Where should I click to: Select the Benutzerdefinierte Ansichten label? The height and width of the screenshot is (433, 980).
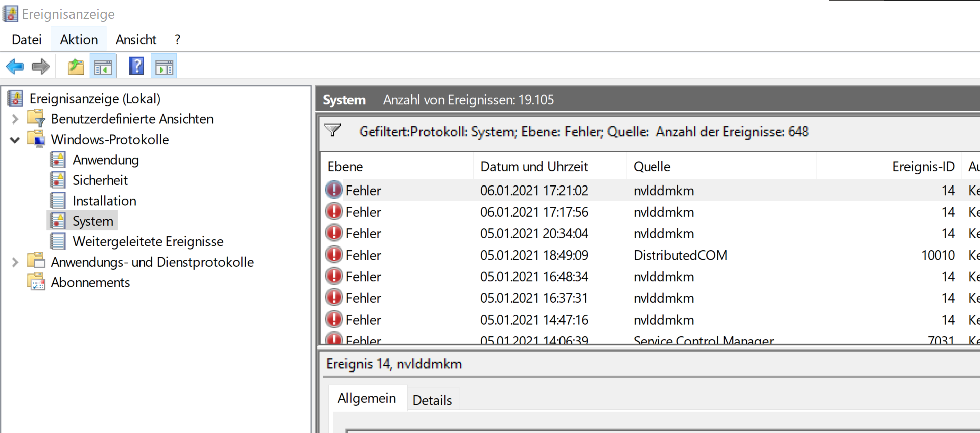click(132, 119)
